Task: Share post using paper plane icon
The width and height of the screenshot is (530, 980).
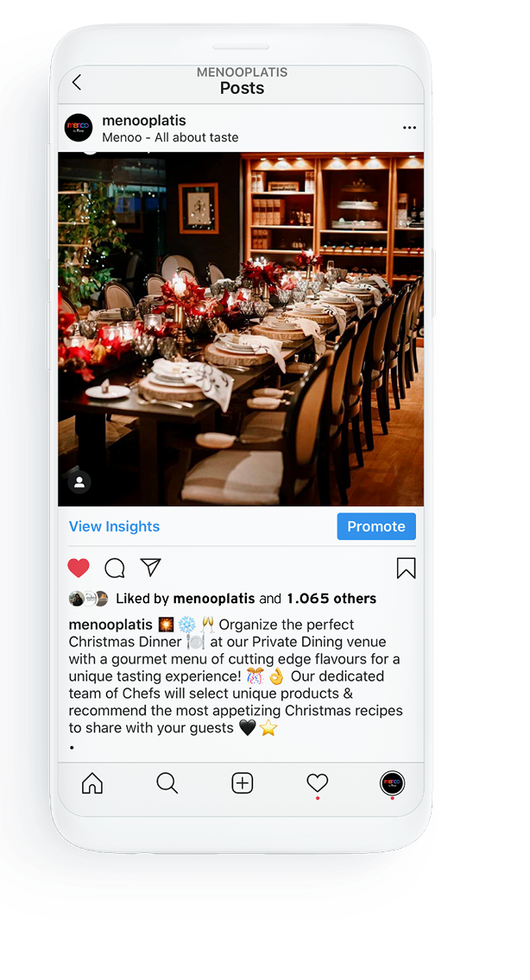Action: click(151, 567)
